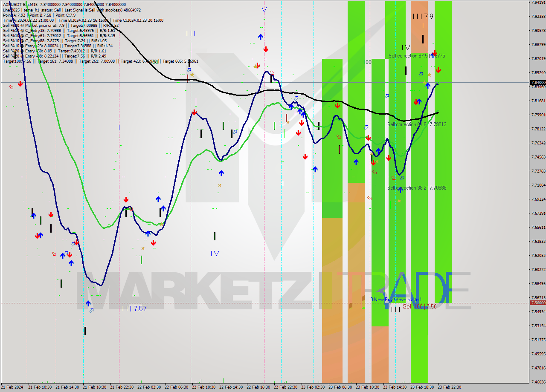The image size is (546, 392).
Task: Click the 7.84000 current price marker
Action: pyautogui.click(x=538, y=82)
